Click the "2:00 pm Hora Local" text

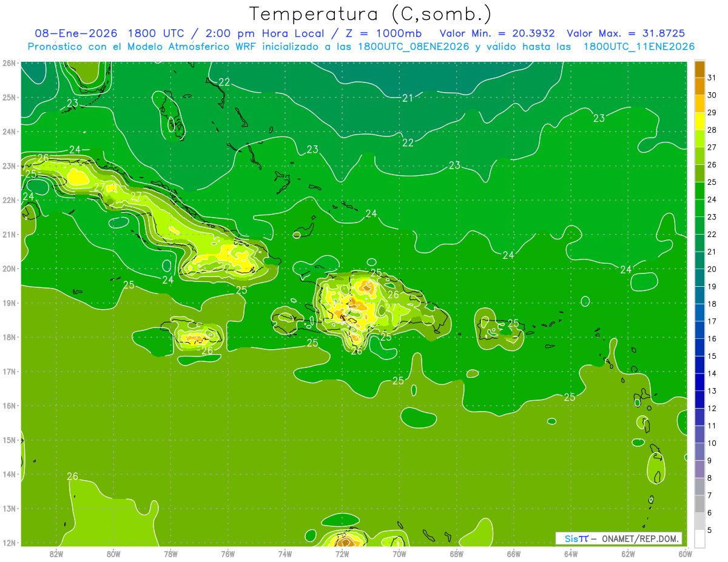[266, 33]
